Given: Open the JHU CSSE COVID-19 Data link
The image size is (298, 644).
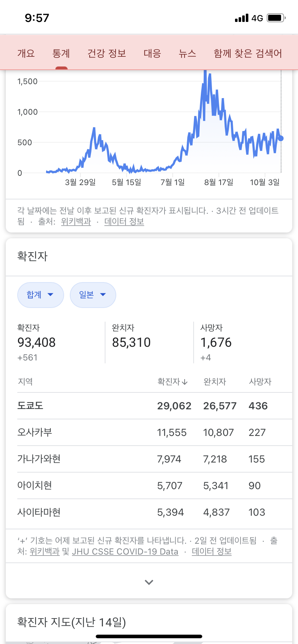Looking at the screenshot, I should pyautogui.click(x=125, y=552).
